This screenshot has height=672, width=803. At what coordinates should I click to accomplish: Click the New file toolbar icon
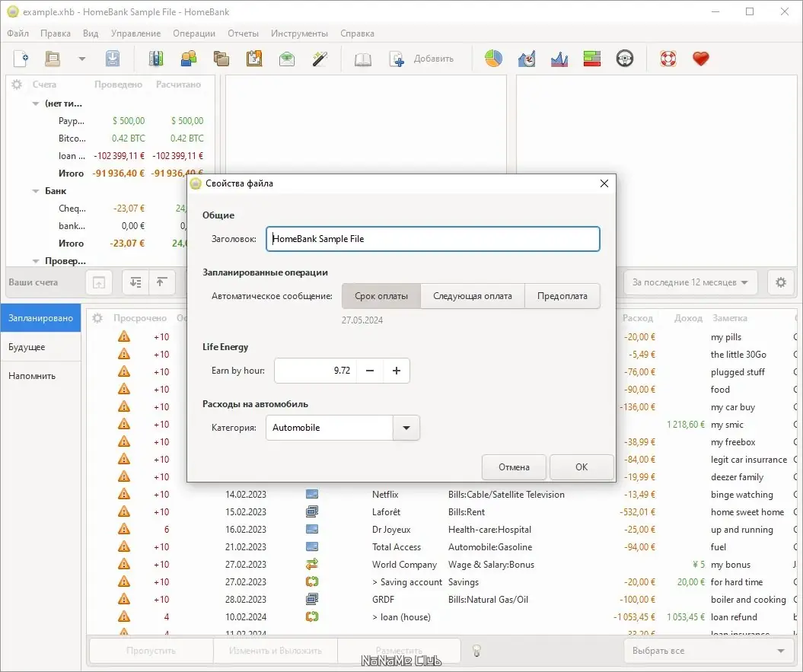tap(21, 59)
